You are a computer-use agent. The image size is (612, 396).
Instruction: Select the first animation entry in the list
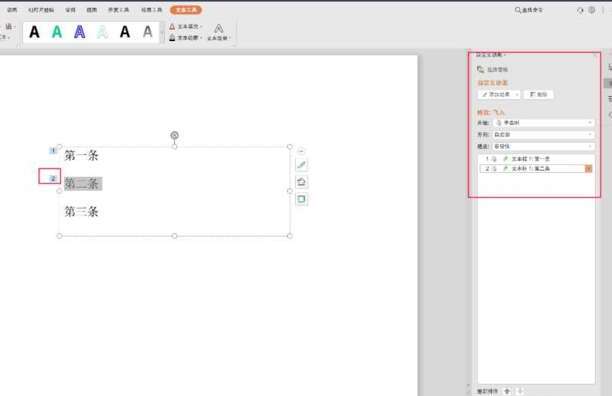pyautogui.click(x=536, y=159)
